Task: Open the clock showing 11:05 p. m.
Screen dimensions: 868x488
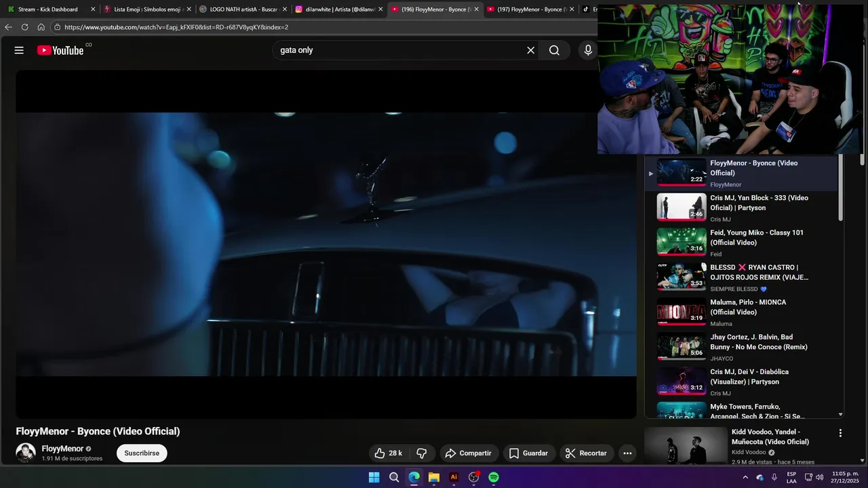Action: (x=845, y=477)
